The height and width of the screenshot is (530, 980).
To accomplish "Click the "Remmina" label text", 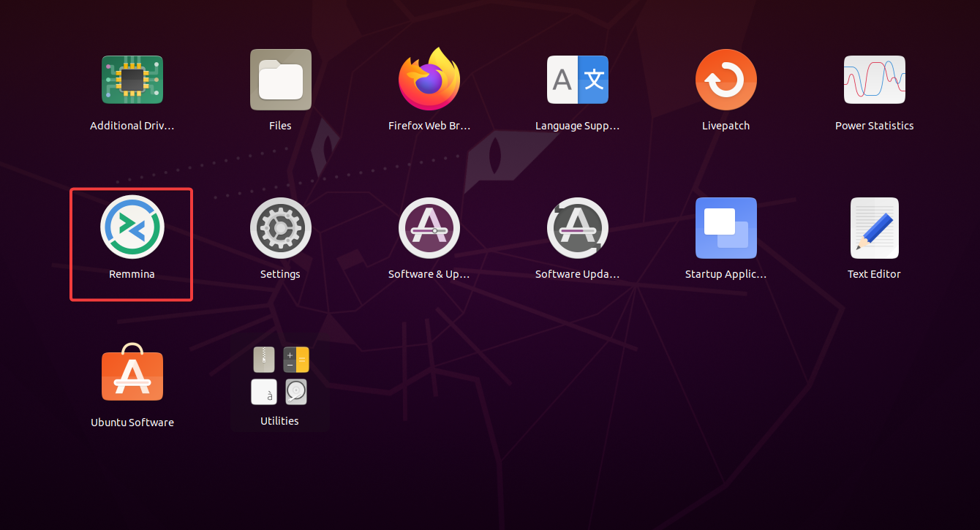I will [132, 274].
